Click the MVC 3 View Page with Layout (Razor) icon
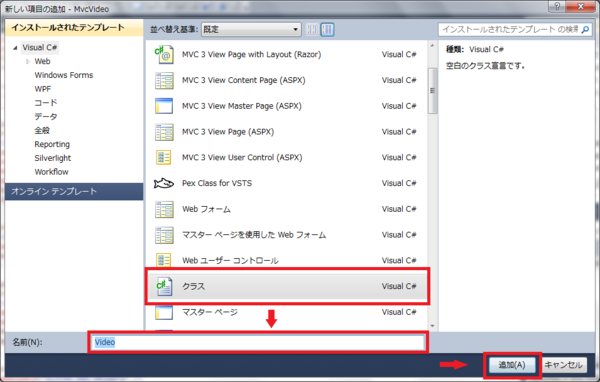 164,55
